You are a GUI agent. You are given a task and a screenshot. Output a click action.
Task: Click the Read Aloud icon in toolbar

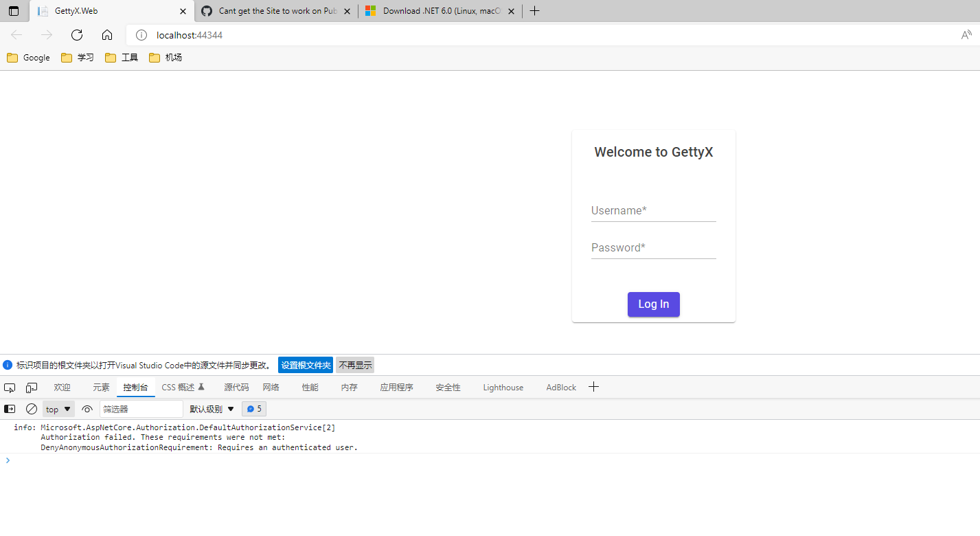point(967,34)
